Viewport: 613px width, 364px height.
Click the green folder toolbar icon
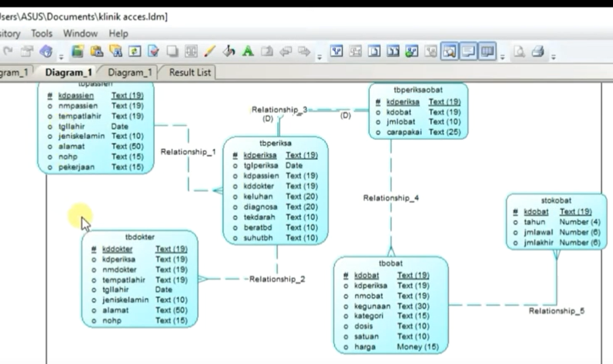[x=77, y=52]
